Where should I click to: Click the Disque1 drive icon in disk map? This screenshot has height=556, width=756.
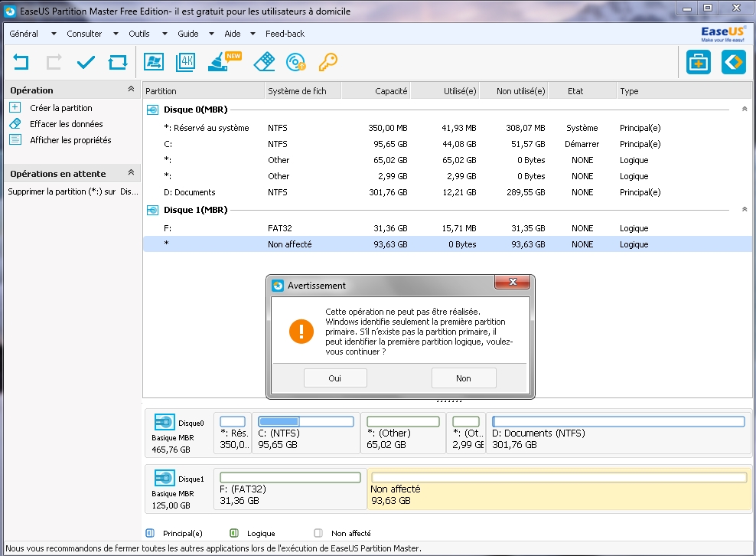[165, 478]
